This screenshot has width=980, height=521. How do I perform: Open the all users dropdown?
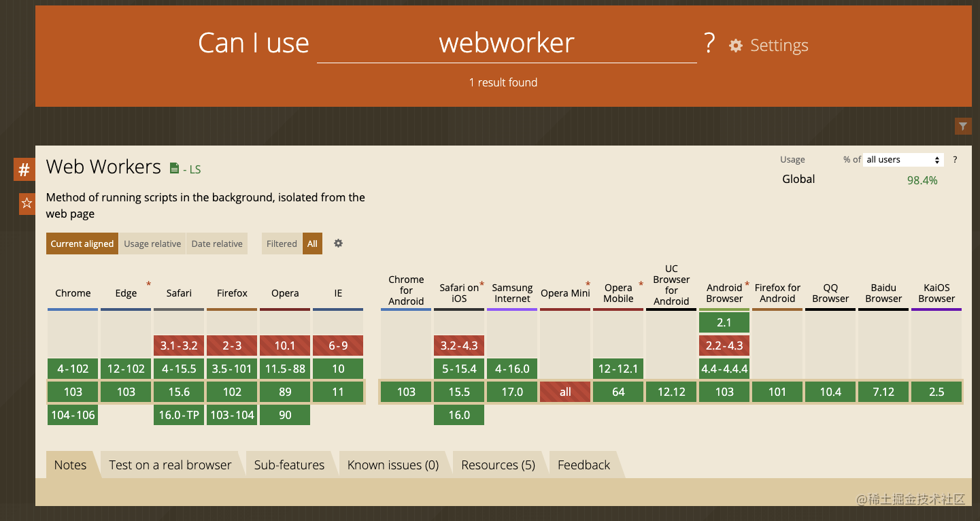[902, 160]
